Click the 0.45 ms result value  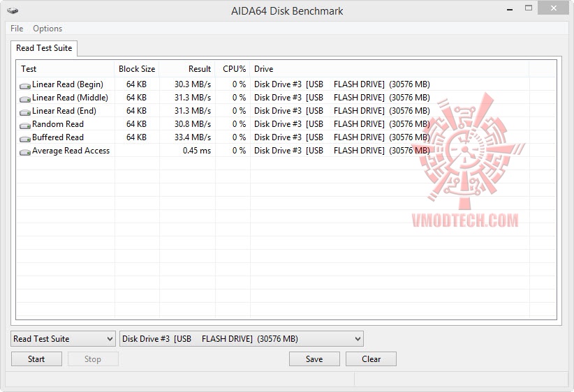(x=197, y=151)
